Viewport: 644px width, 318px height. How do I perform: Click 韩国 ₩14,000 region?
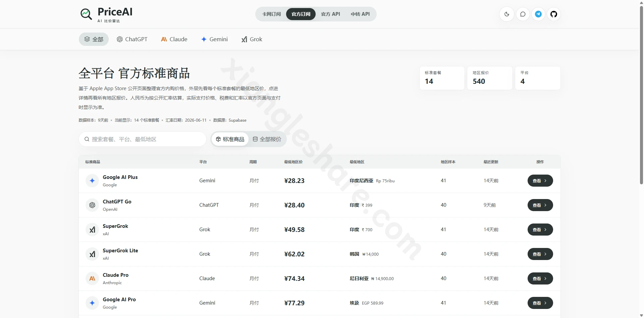tap(364, 254)
